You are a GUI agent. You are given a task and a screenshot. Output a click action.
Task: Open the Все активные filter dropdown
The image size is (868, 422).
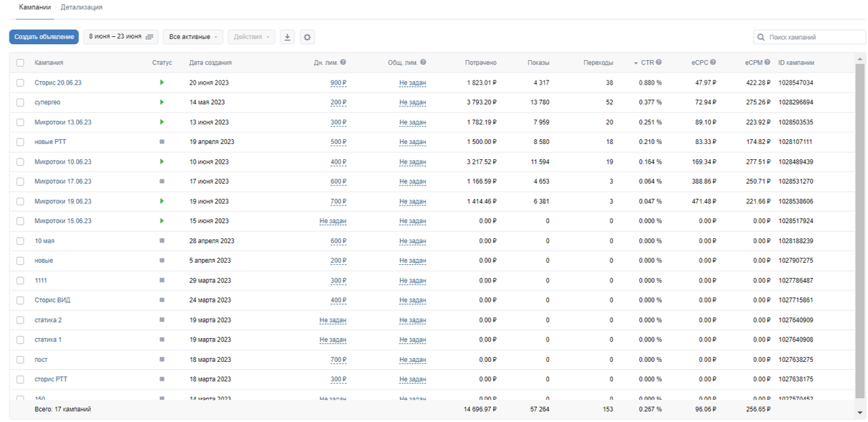click(193, 37)
